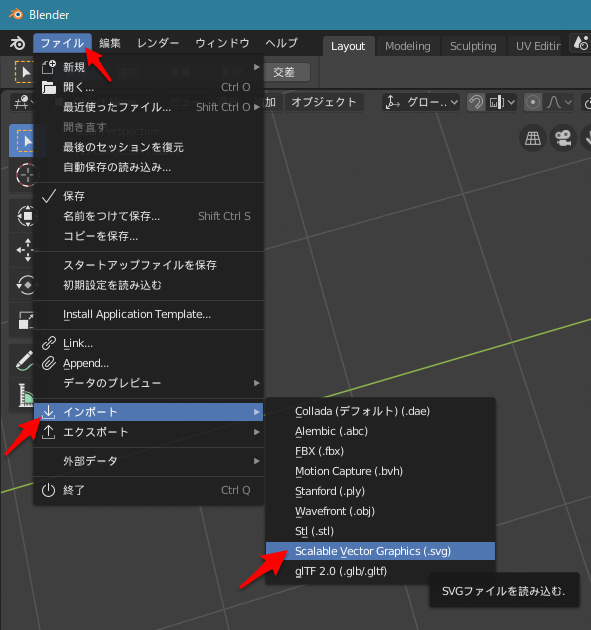Open the ウィンドウ menu
The height and width of the screenshot is (630, 591).
tap(222, 43)
